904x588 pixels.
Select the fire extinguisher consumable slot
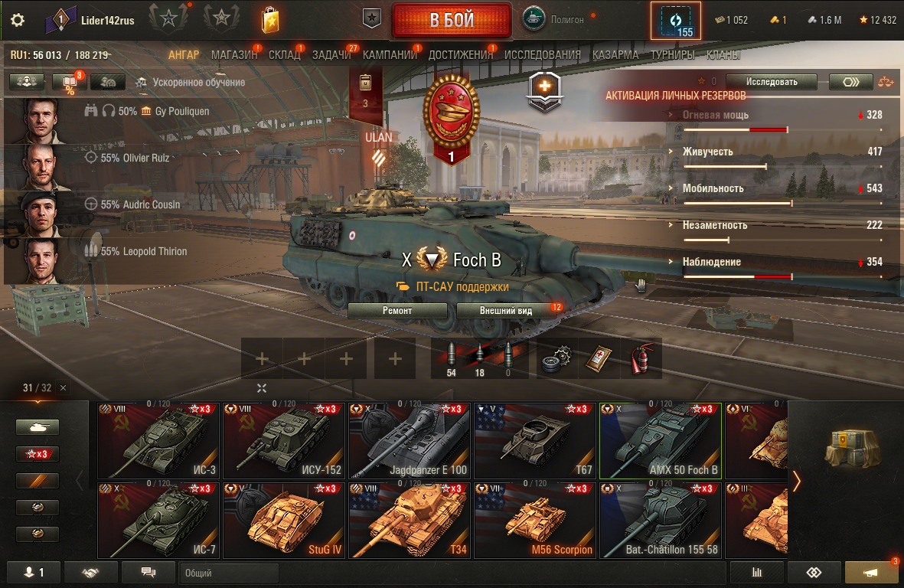tap(641, 358)
